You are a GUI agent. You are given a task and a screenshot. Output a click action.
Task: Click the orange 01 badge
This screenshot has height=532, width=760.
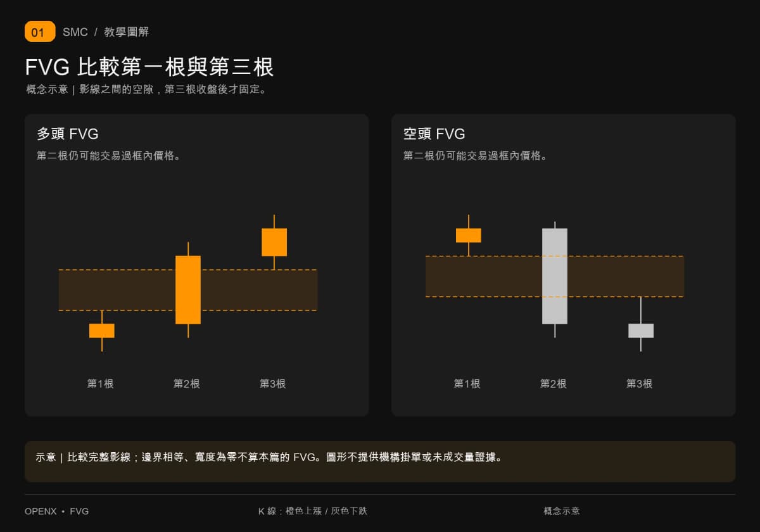[x=40, y=32]
